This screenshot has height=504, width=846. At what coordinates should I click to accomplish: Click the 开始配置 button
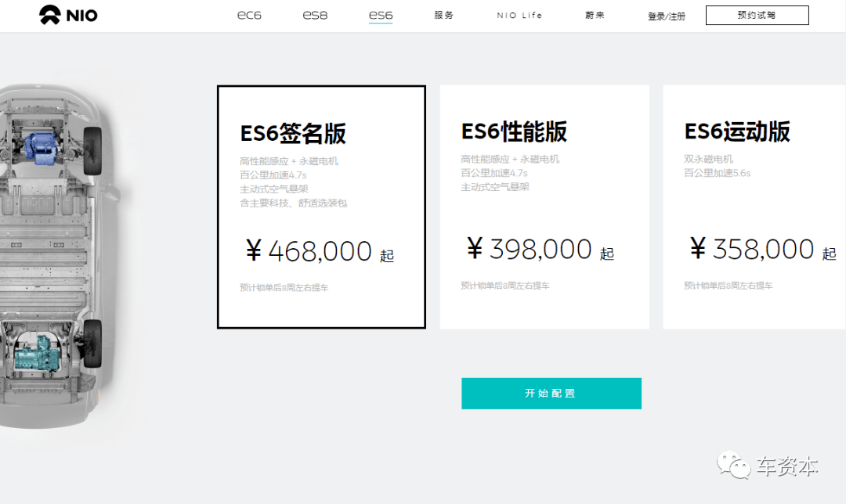click(551, 394)
